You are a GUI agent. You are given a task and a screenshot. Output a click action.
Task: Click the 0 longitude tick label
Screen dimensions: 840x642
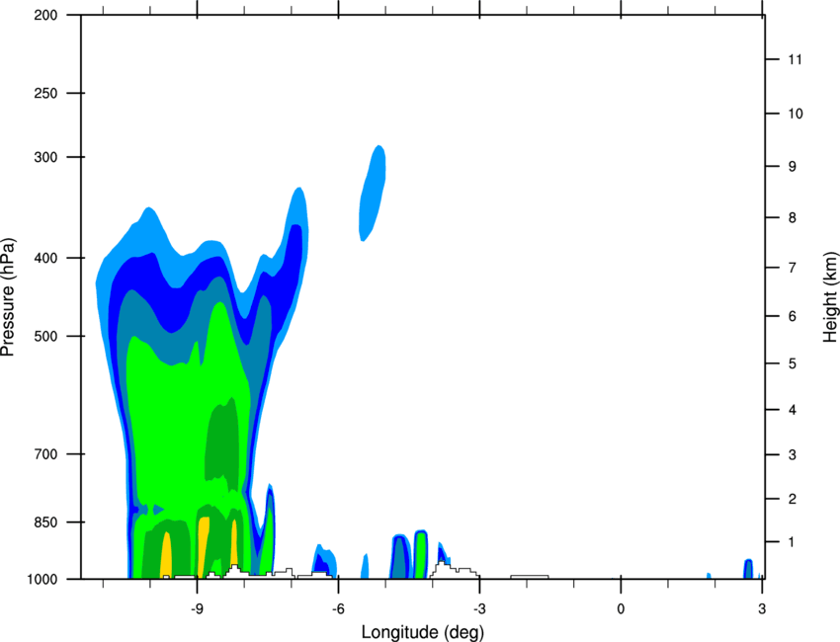coord(621,609)
